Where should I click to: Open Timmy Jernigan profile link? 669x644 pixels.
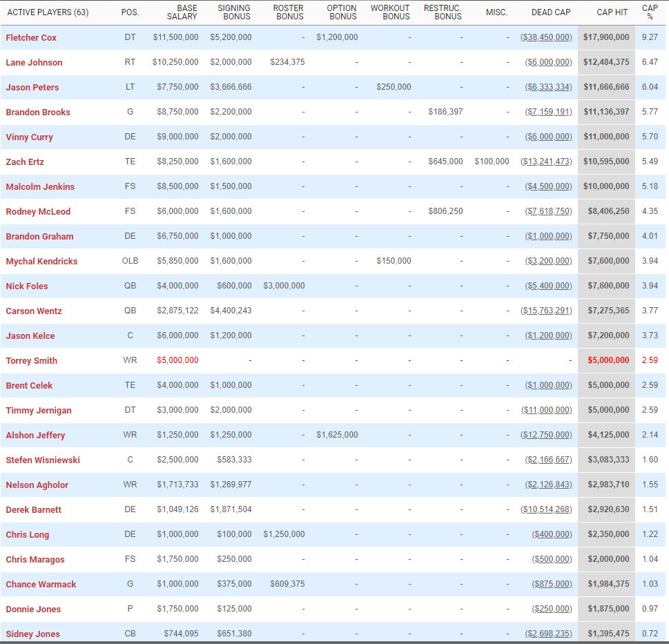(39, 410)
